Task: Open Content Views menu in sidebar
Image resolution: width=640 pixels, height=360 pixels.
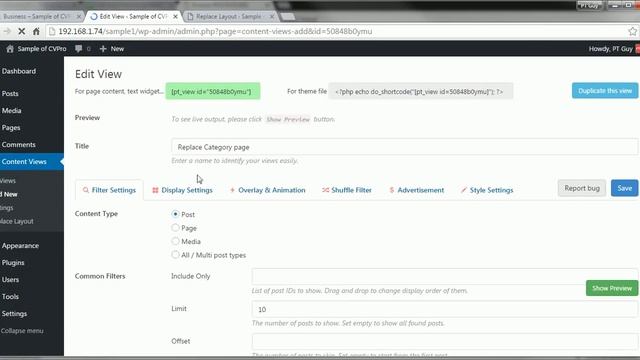Action: pyautogui.click(x=24, y=162)
